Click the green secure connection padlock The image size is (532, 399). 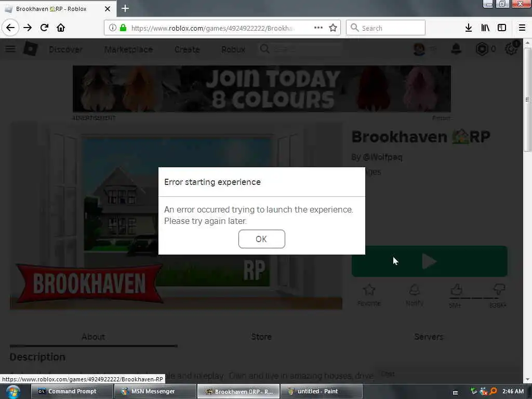(123, 28)
